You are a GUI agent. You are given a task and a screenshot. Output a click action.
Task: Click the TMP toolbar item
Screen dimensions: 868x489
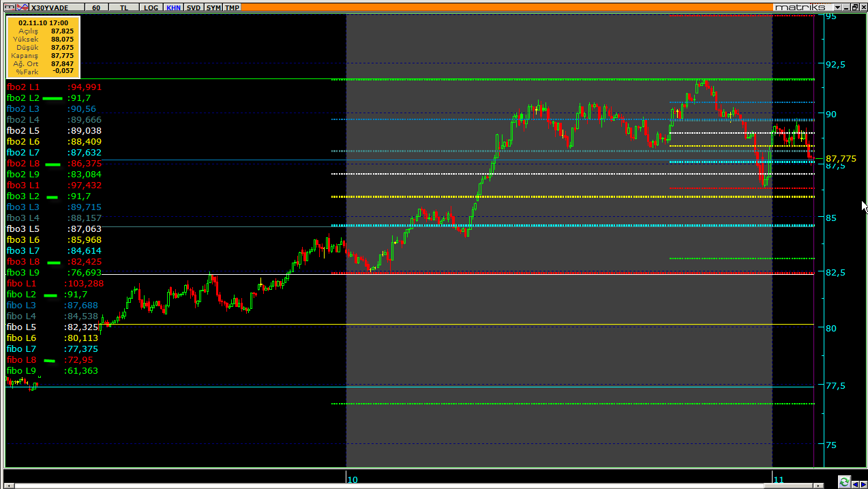[233, 8]
